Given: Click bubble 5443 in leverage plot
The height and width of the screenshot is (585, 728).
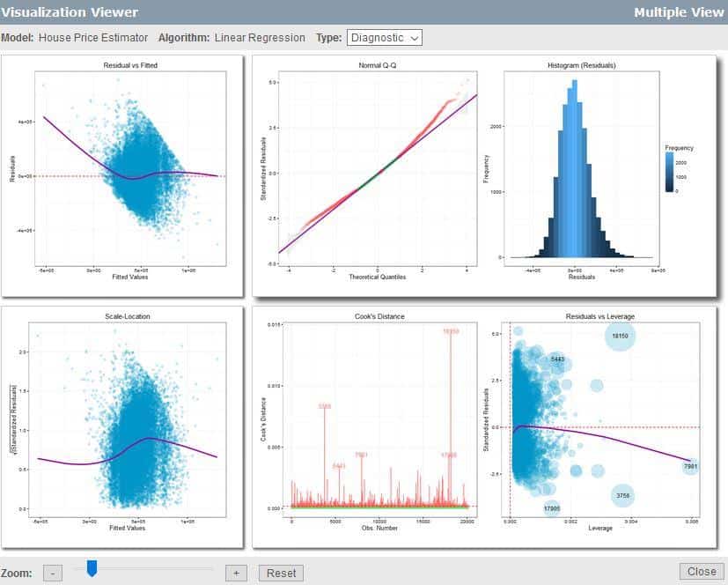Looking at the screenshot, I should click(557, 359).
